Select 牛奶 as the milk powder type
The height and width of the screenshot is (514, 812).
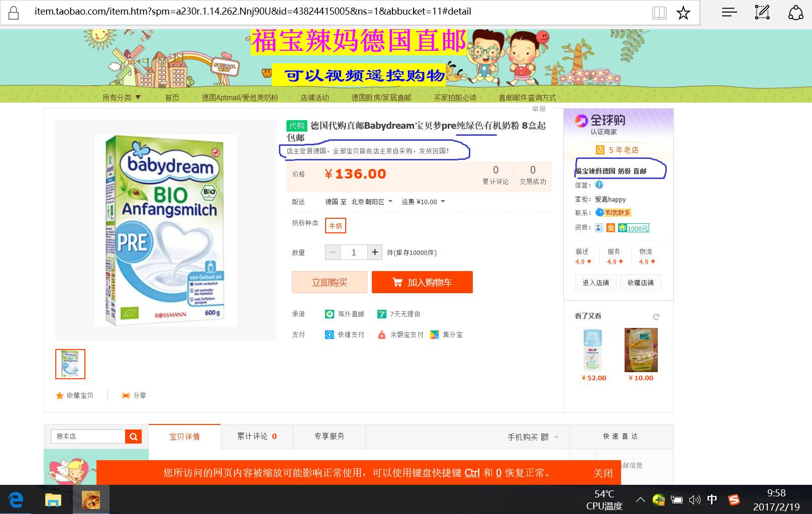click(336, 226)
